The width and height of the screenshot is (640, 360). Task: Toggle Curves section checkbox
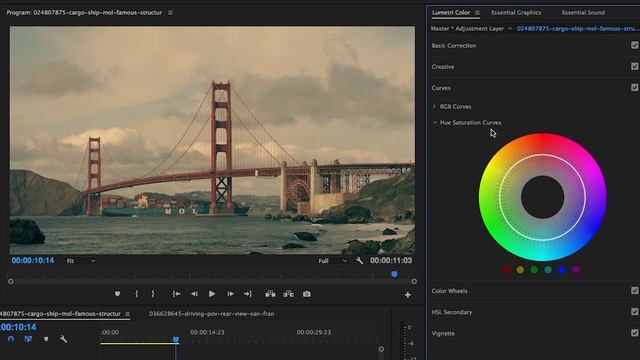click(x=635, y=88)
